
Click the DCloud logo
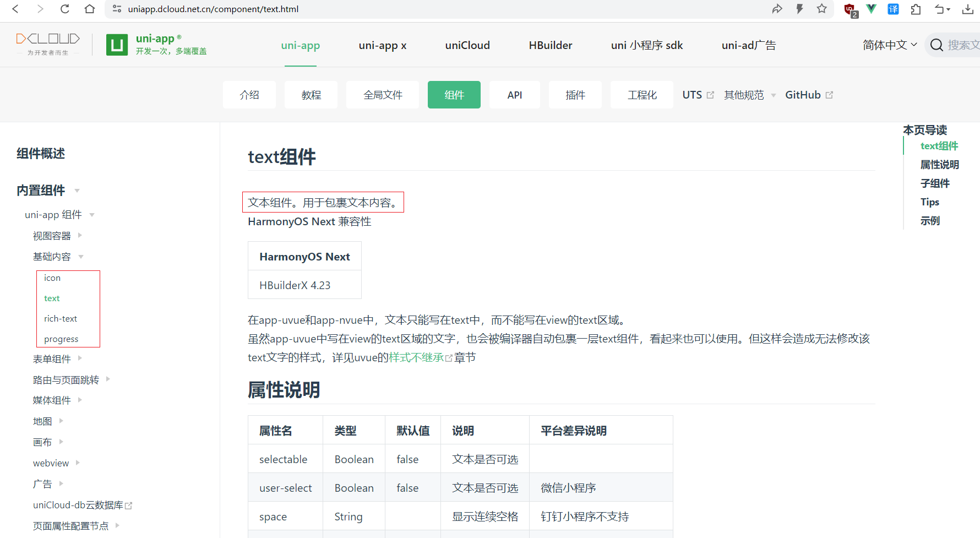[48, 44]
